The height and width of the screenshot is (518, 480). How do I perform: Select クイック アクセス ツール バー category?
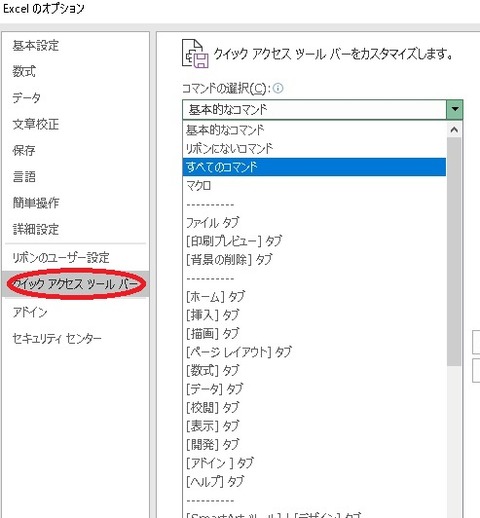[x=75, y=284]
